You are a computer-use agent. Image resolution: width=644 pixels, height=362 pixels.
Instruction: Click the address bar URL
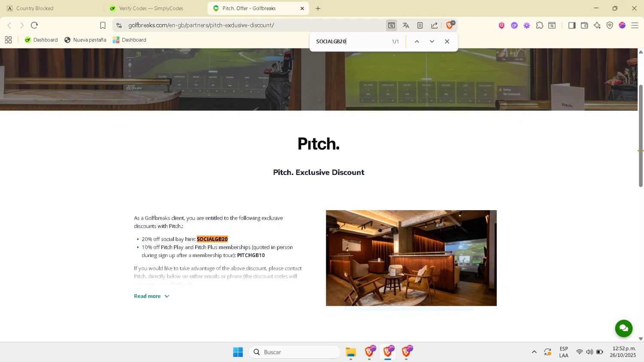point(201,25)
